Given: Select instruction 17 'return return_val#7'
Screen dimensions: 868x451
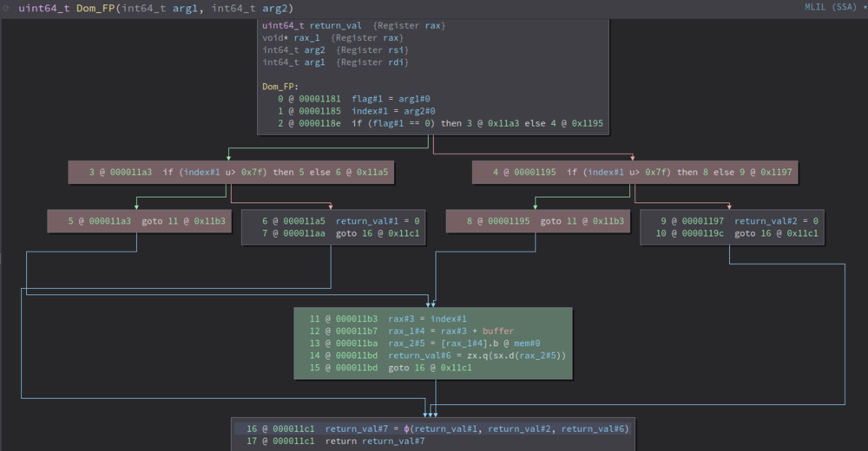Looking at the screenshot, I should coord(335,441).
